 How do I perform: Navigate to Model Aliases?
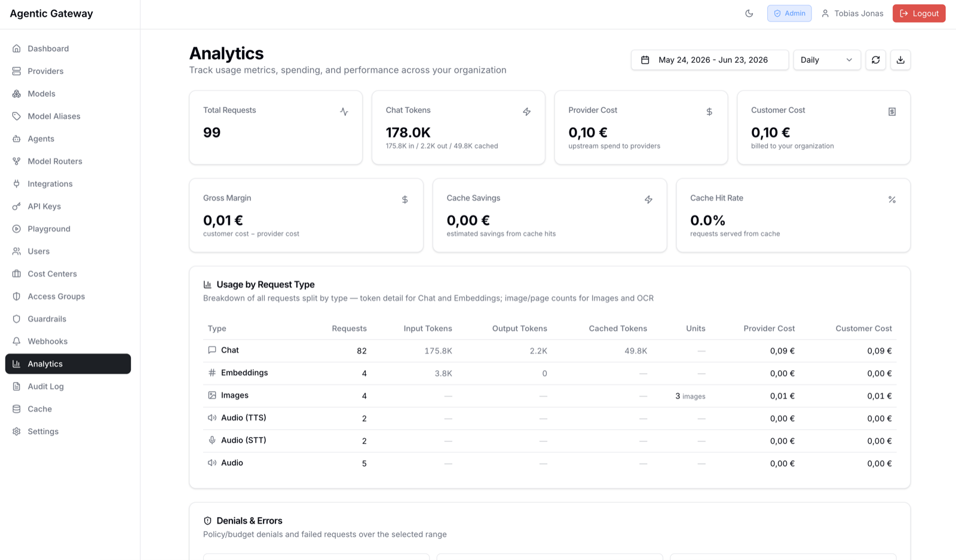(x=68, y=116)
